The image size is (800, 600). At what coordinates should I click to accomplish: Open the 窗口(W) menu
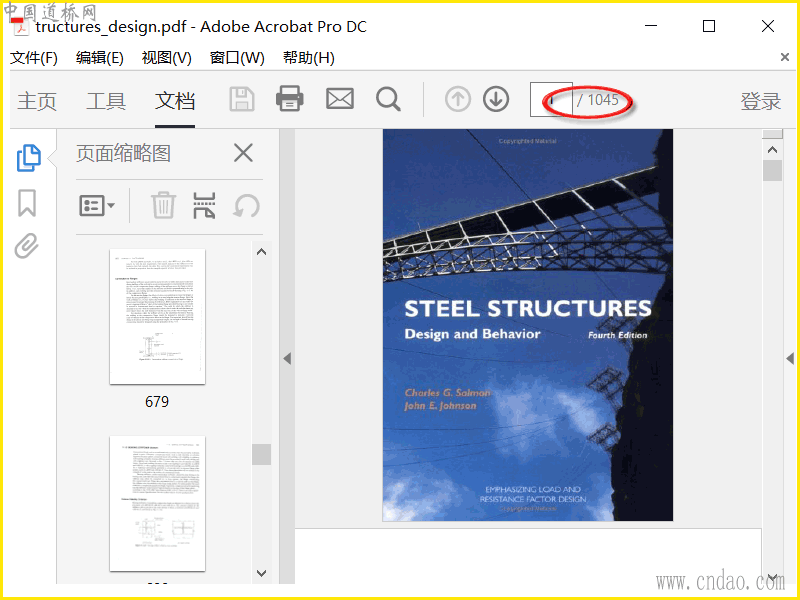[x=237, y=58]
